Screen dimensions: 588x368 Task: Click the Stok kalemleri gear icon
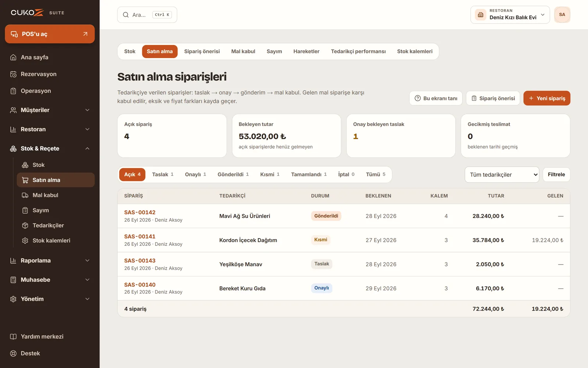coord(25,241)
